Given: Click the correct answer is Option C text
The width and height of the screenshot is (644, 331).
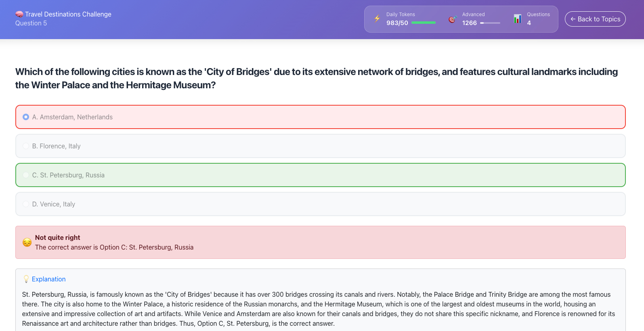Looking at the screenshot, I should coord(114,247).
